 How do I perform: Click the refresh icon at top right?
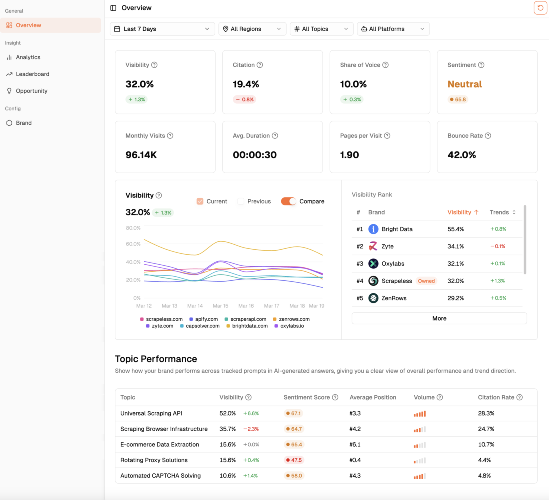coord(540,8)
